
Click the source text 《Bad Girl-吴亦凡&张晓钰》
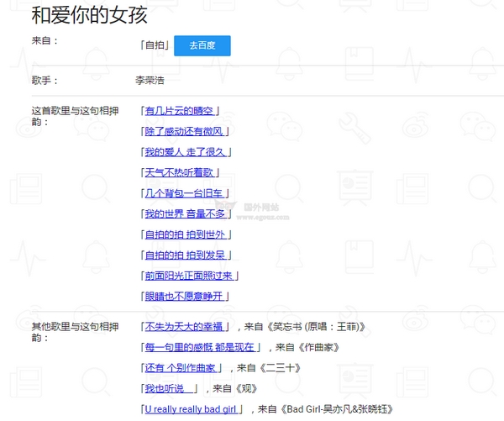tap(336, 409)
